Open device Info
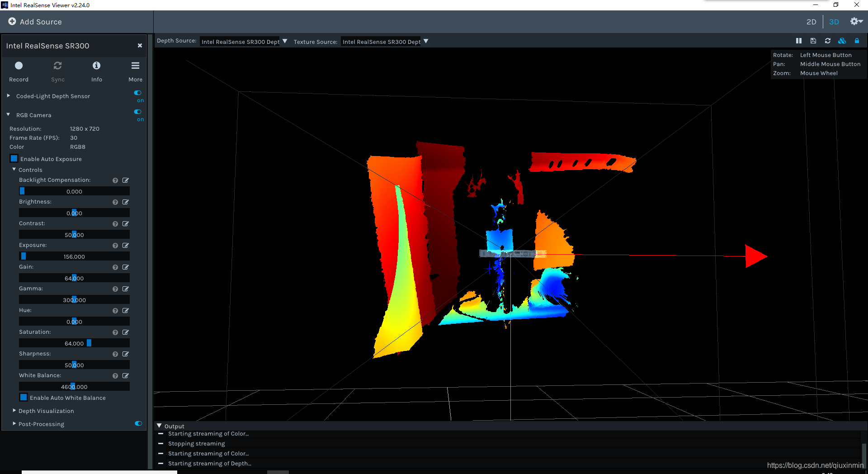 point(96,66)
